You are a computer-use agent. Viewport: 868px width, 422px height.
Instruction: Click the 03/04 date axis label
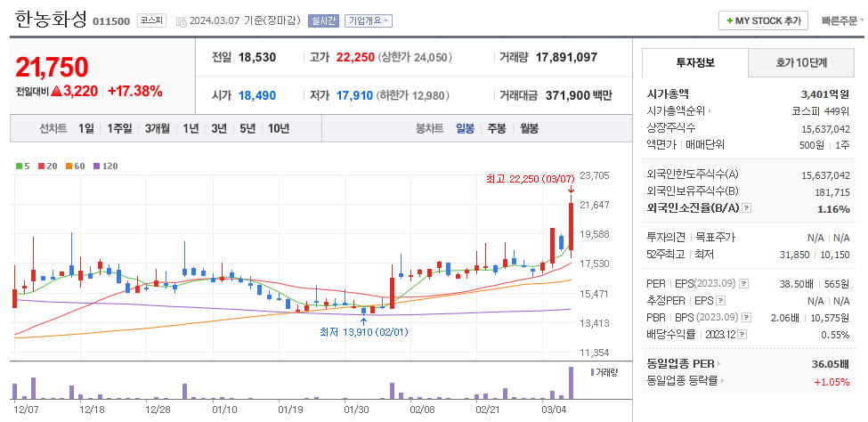click(x=552, y=410)
